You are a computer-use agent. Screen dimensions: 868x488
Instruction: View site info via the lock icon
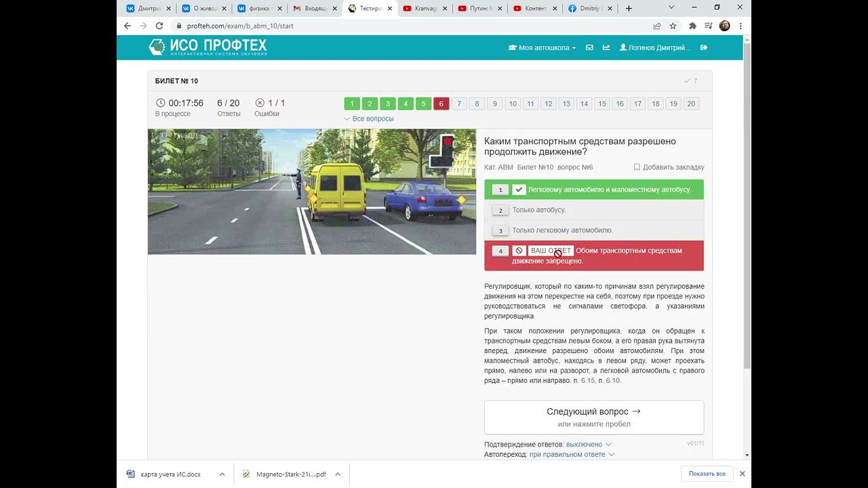179,26
